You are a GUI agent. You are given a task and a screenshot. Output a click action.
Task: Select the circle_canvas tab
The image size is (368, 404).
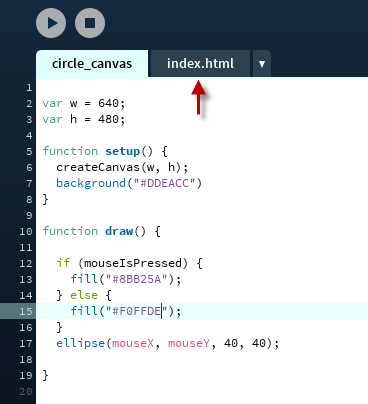click(92, 64)
